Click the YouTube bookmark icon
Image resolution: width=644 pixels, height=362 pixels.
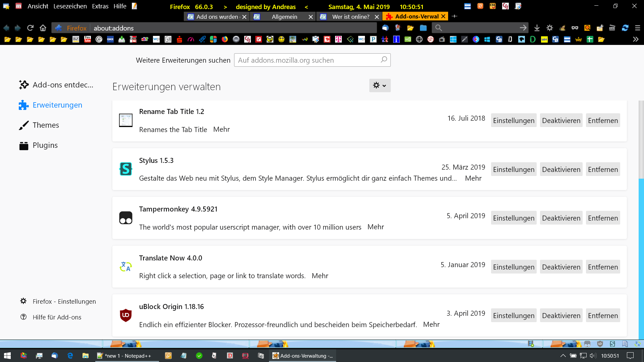tap(87, 39)
